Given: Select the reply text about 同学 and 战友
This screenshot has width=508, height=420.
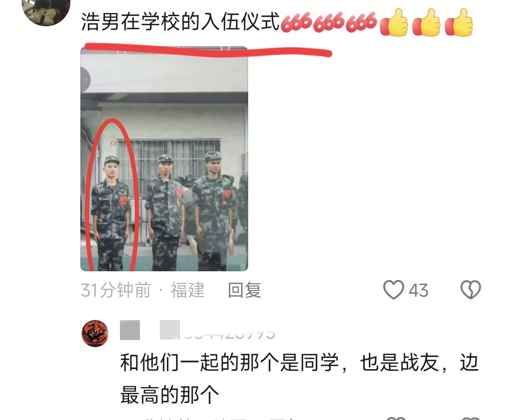Looking at the screenshot, I should click(299, 379).
